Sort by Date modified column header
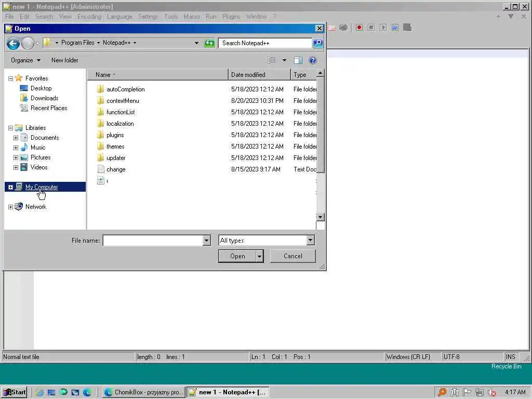The image size is (532, 399). 259,75
